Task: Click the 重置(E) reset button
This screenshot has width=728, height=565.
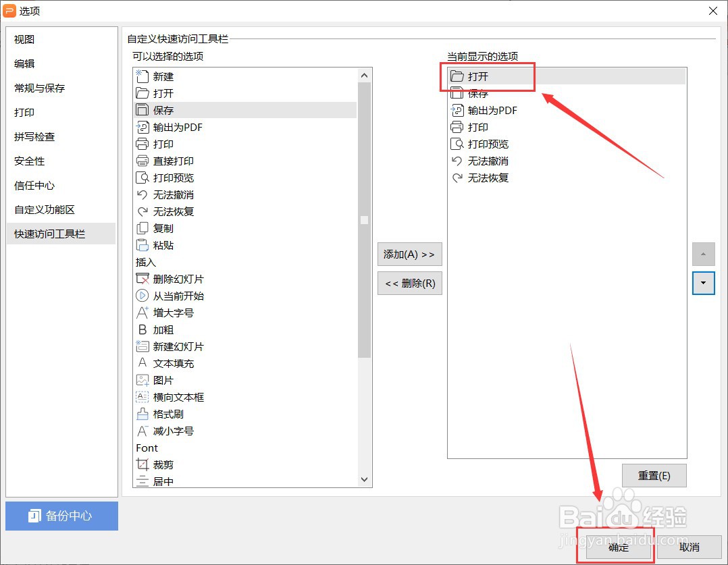Action: [654, 475]
